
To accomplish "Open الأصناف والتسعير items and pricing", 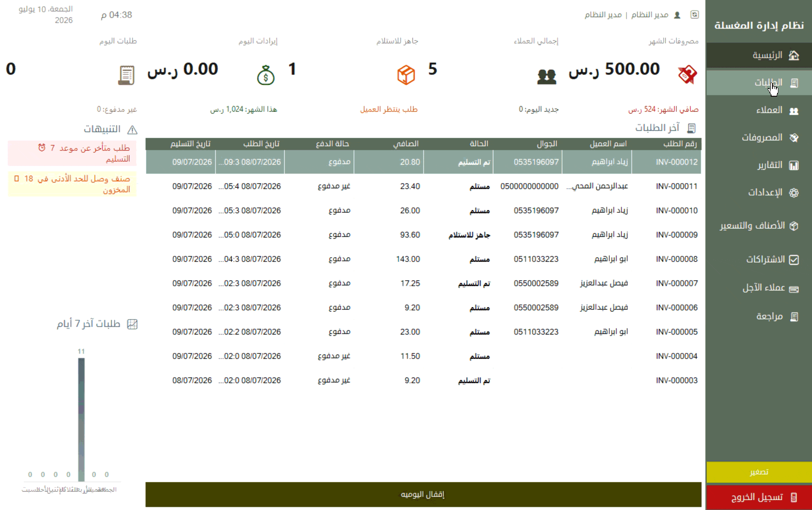I will click(x=759, y=226).
